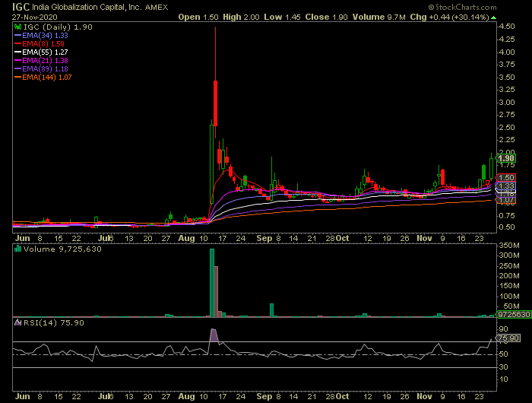Click the RSI 30 axis label
The image size is (532, 403).
[x=503, y=367]
